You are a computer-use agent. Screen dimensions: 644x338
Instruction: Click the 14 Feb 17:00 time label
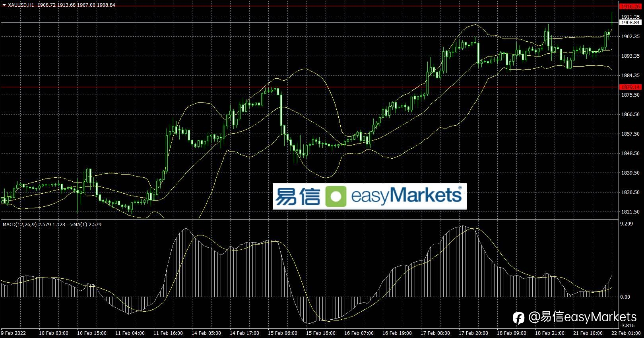point(244,333)
